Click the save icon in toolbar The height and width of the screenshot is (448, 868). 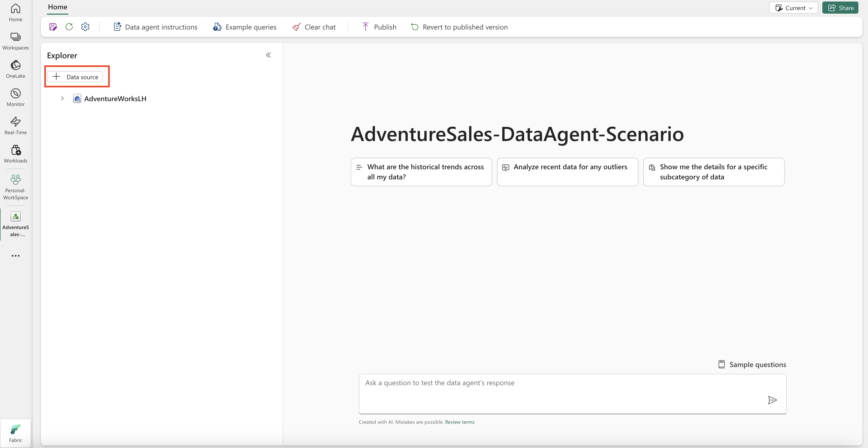click(x=53, y=27)
